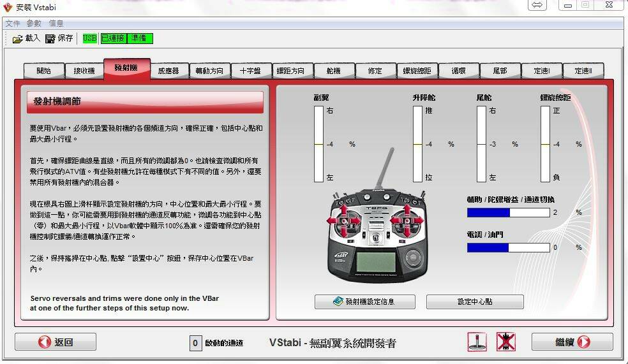Click the 啟動的通道 active channel number box
The width and height of the screenshot is (628, 364).
(x=195, y=343)
